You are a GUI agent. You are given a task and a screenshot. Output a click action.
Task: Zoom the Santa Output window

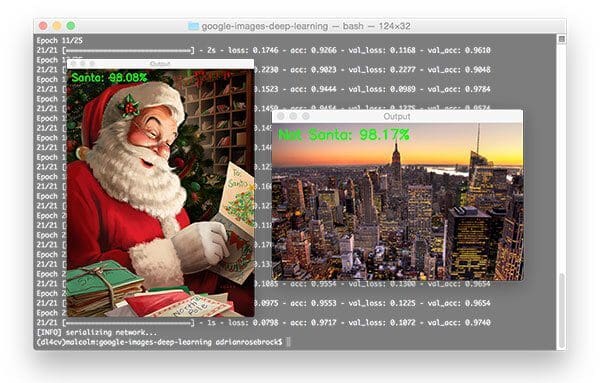click(x=91, y=64)
